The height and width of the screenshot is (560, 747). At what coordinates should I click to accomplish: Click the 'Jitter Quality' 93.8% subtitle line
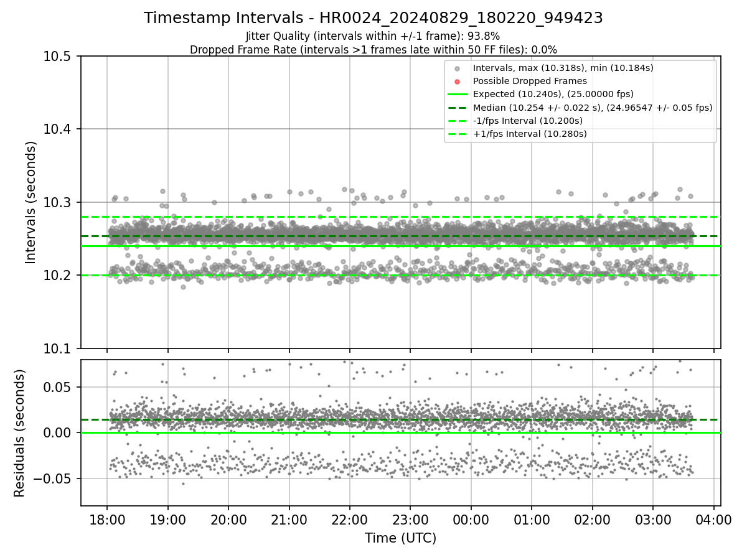pyautogui.click(x=373, y=37)
